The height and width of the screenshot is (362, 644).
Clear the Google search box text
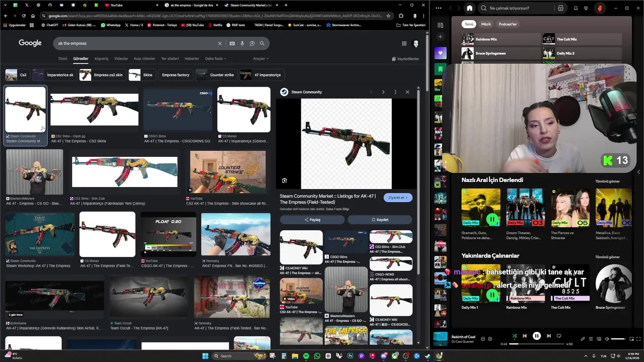coord(219,43)
